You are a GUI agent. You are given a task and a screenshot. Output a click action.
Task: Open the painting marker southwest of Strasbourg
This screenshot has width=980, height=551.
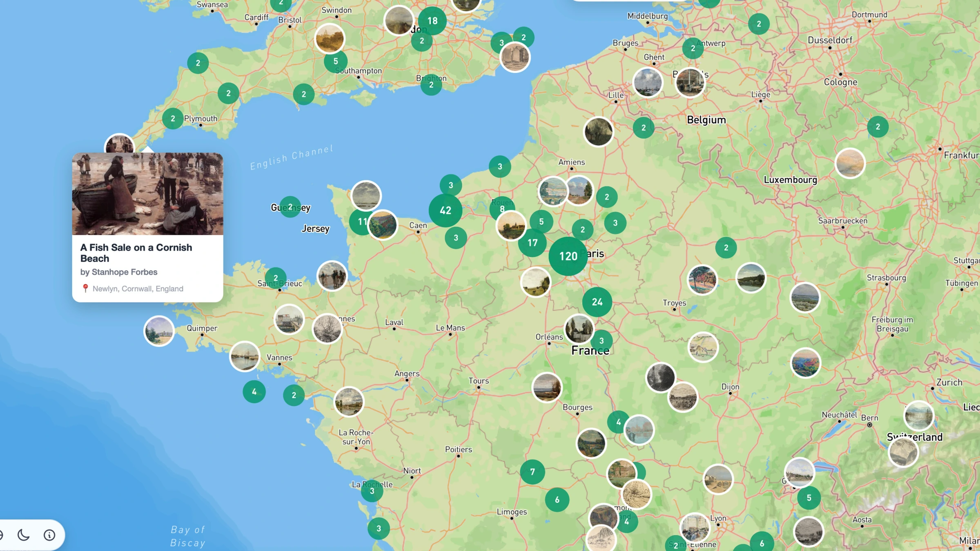pyautogui.click(x=805, y=298)
